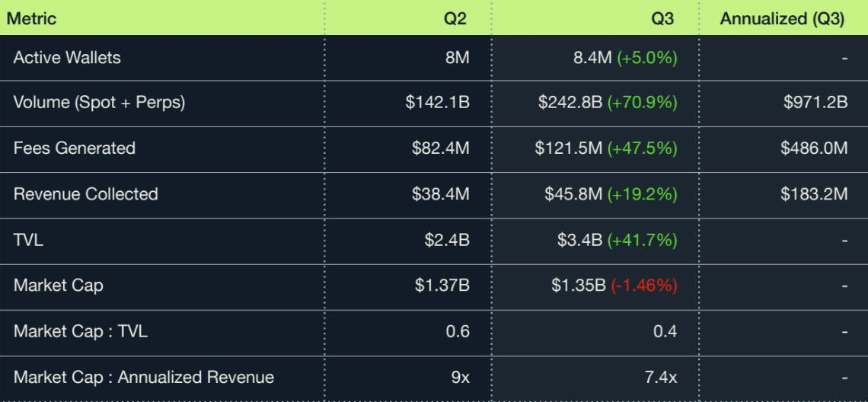Click the Market Cap : TVL label
The image size is (868, 402).
81,331
